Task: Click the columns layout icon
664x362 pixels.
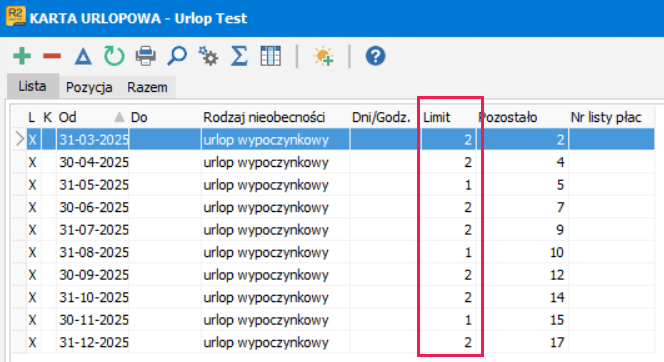Action: click(x=271, y=56)
